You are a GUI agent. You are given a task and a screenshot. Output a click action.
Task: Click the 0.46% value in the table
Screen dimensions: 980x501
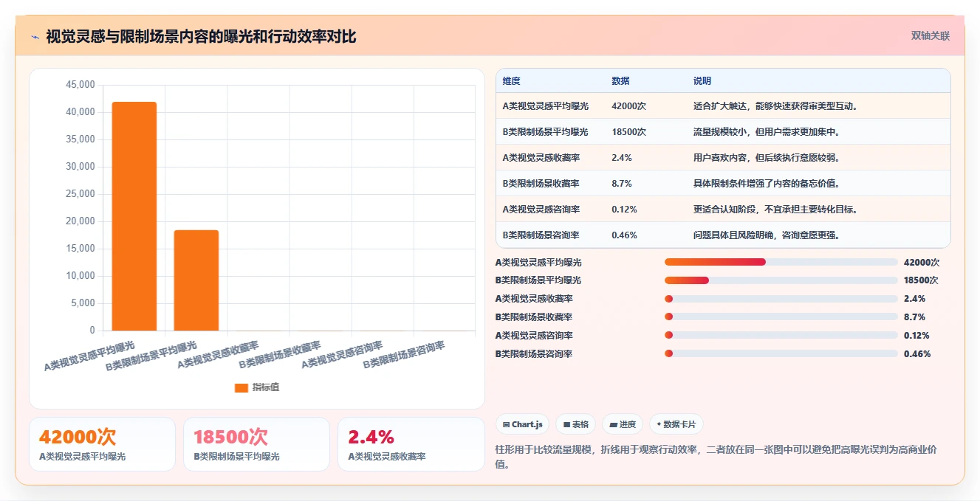[625, 235]
